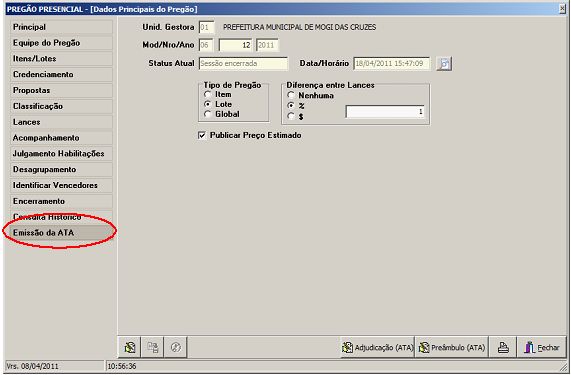
Task: Open the Propostas section
Action: [60, 90]
